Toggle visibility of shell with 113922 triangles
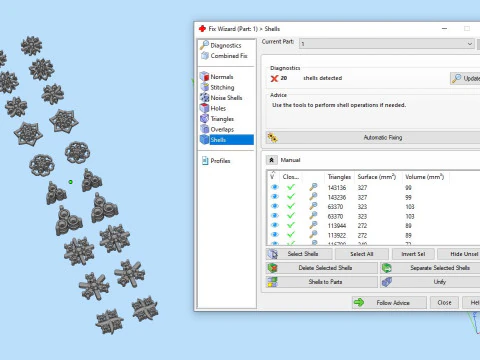The width and height of the screenshot is (480, 360). tap(275, 235)
